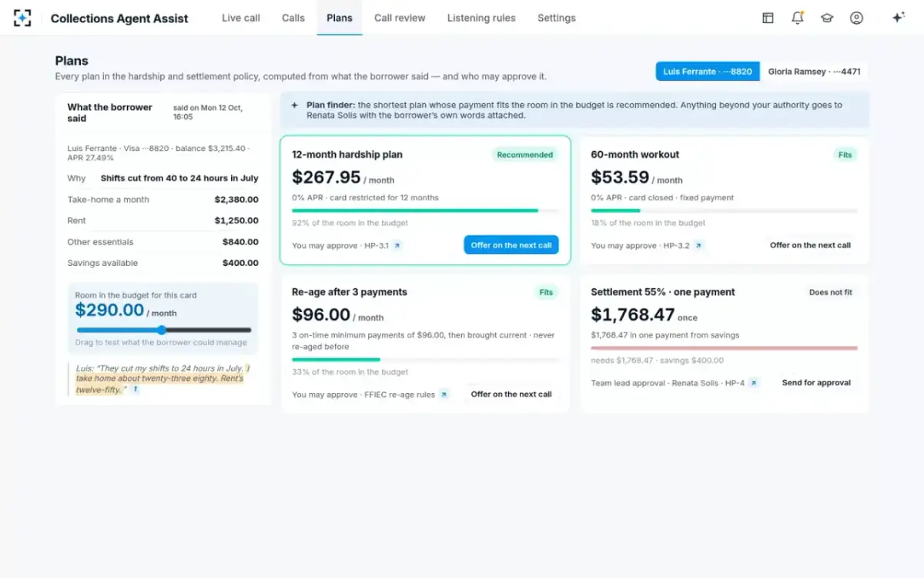Open the layout panel icon in header
The image size is (924, 578).
click(768, 18)
